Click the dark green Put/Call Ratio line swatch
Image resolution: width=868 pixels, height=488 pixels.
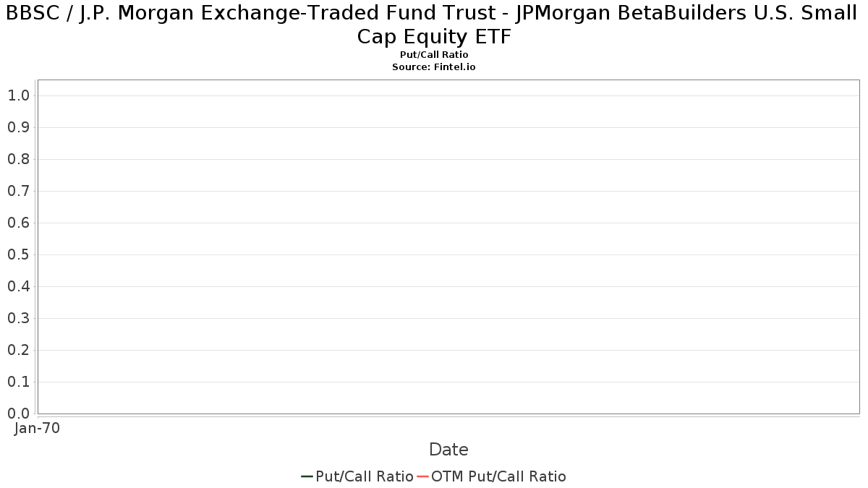307,476
